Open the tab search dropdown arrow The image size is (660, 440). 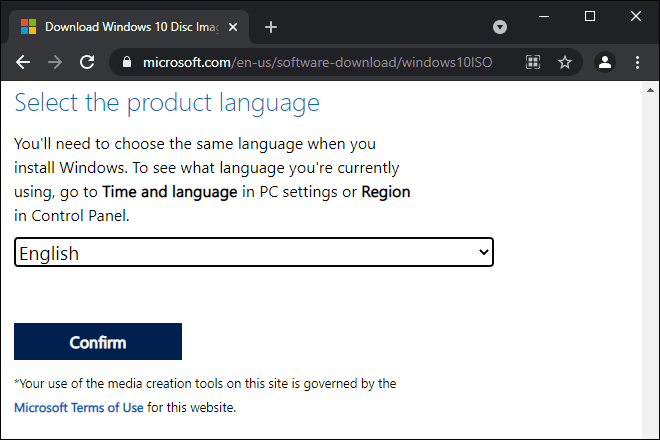500,27
